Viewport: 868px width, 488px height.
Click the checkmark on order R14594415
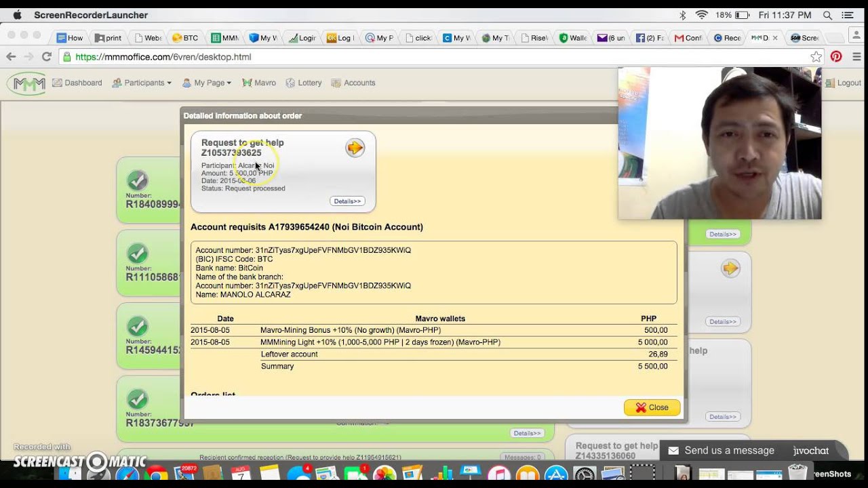(x=138, y=327)
